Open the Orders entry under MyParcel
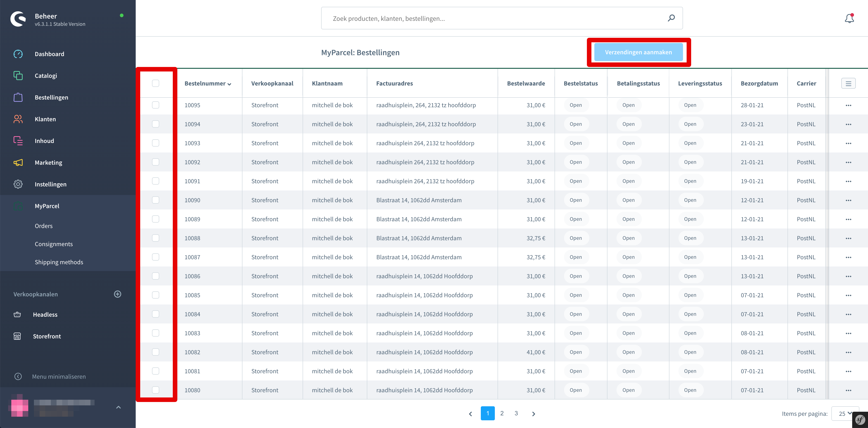Image resolution: width=868 pixels, height=428 pixels. pyautogui.click(x=43, y=226)
